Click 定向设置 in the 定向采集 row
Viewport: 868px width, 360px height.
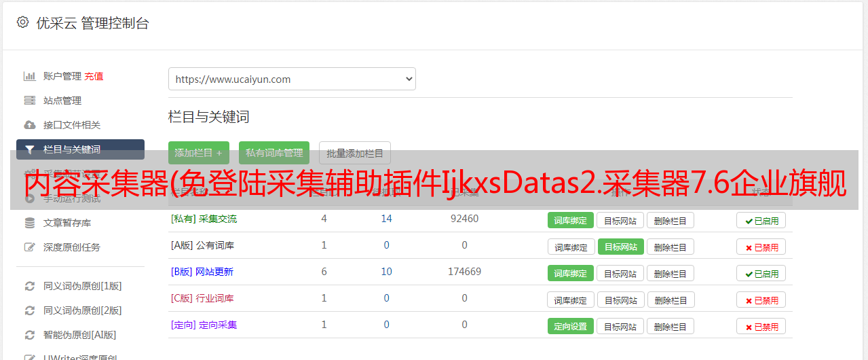[x=571, y=326]
